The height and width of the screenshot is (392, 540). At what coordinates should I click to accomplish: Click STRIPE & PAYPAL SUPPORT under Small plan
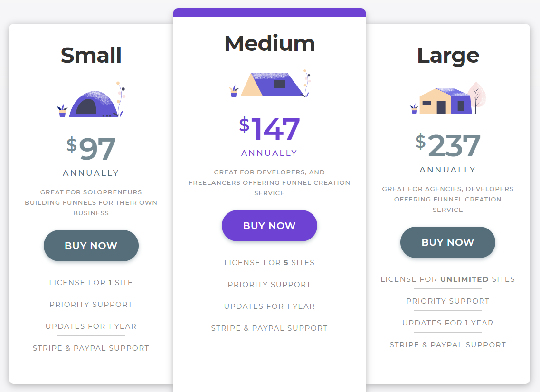91,348
